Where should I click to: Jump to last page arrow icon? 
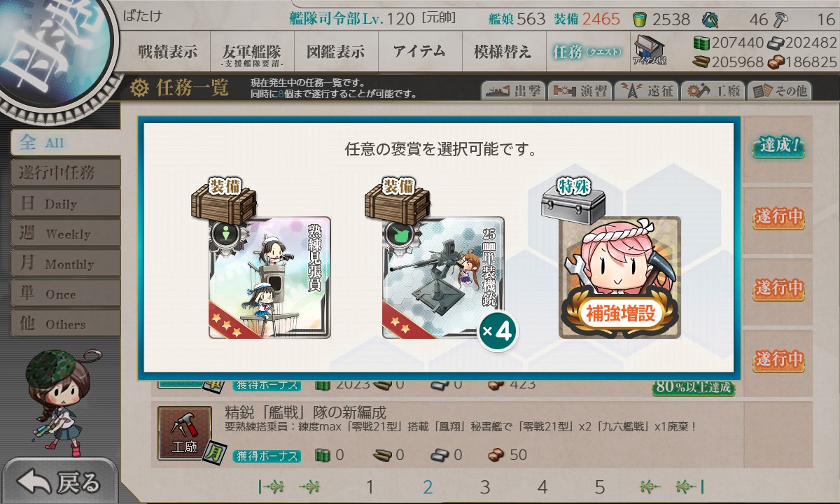[689, 487]
